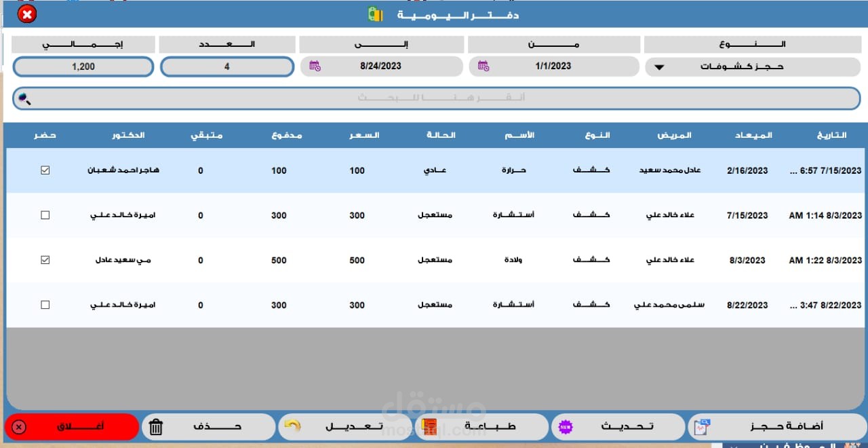This screenshot has height=448, width=868.
Task: Click the red أغلاق close button
Action: pyautogui.click(x=72, y=427)
